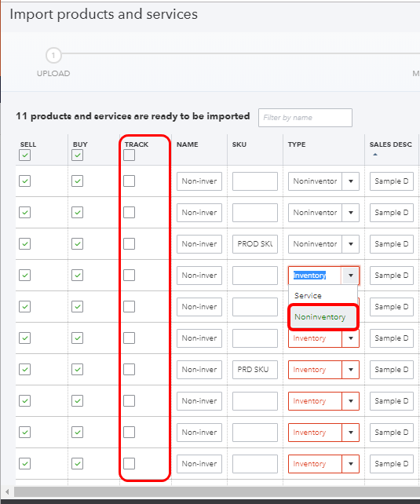Uncheck the BUY header checkbox

tap(78, 155)
